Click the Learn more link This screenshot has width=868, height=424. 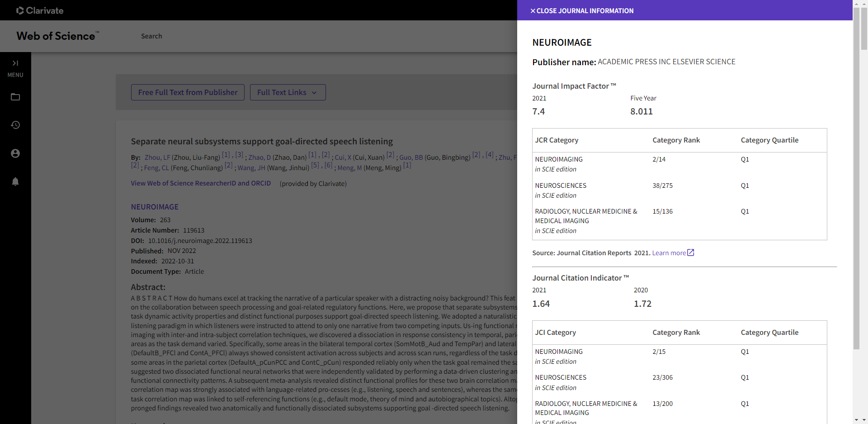[669, 253]
